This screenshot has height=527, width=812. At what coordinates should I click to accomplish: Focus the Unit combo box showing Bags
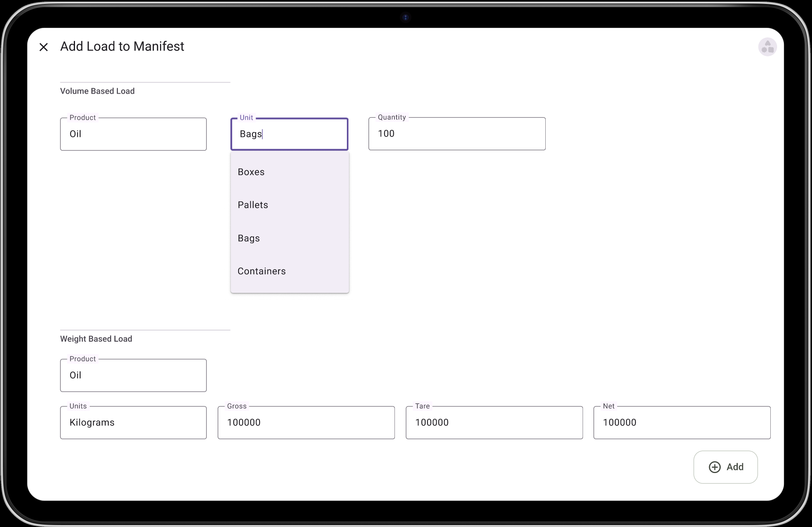point(289,134)
